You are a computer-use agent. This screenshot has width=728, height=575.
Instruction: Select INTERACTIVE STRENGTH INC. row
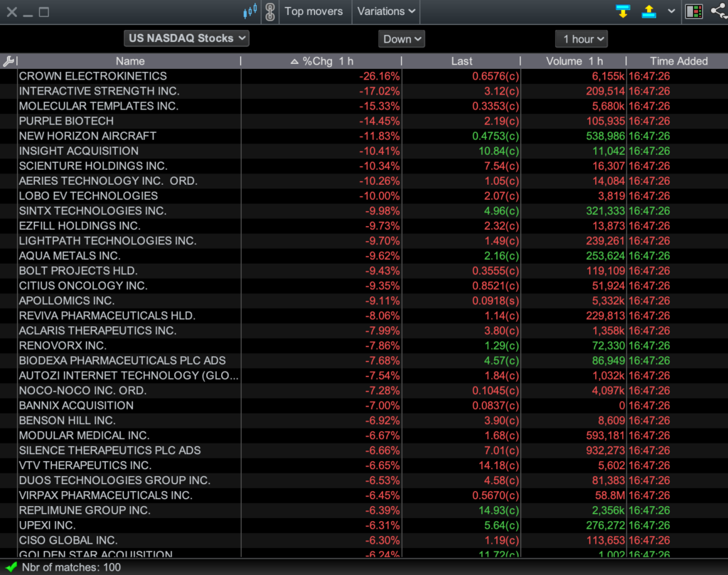coord(364,91)
